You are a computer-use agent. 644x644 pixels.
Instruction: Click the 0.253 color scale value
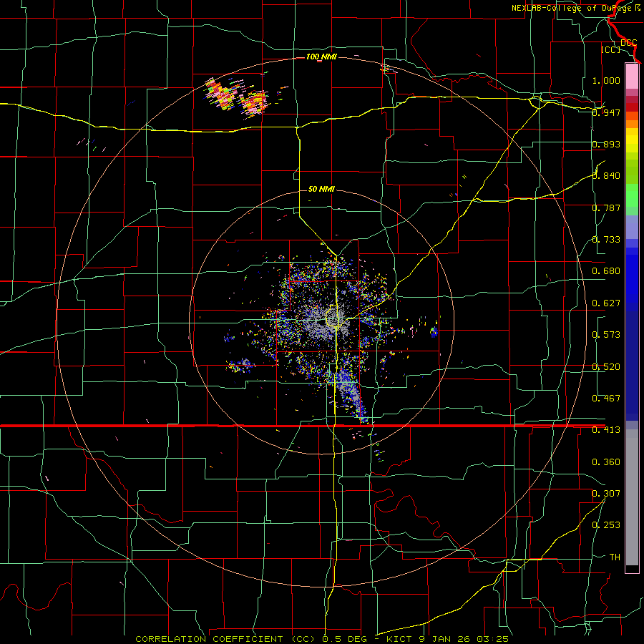point(606,525)
